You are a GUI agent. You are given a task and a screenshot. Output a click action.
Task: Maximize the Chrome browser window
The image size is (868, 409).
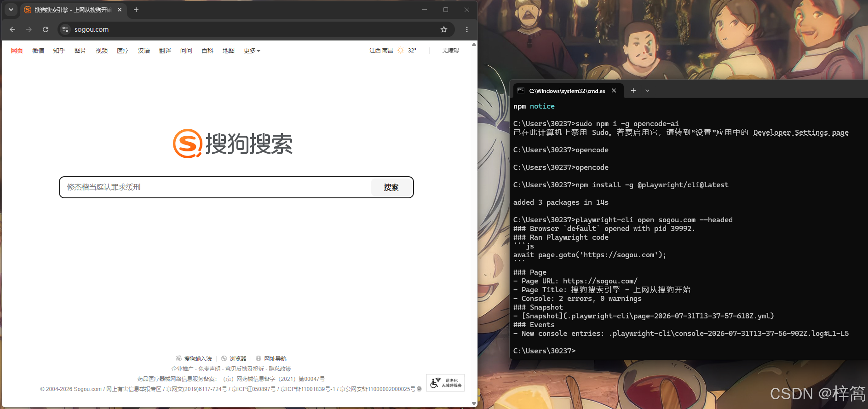click(x=446, y=10)
